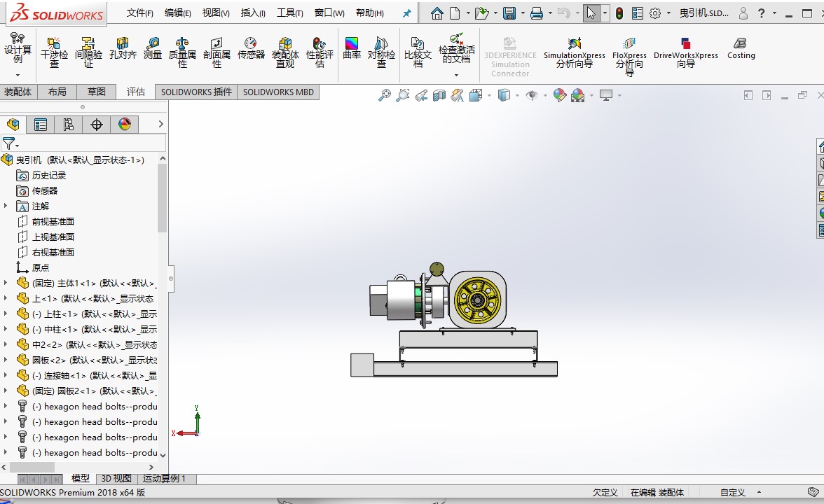The height and width of the screenshot is (504, 824).
Task: Toggle the section view icon
Action: coord(439,95)
